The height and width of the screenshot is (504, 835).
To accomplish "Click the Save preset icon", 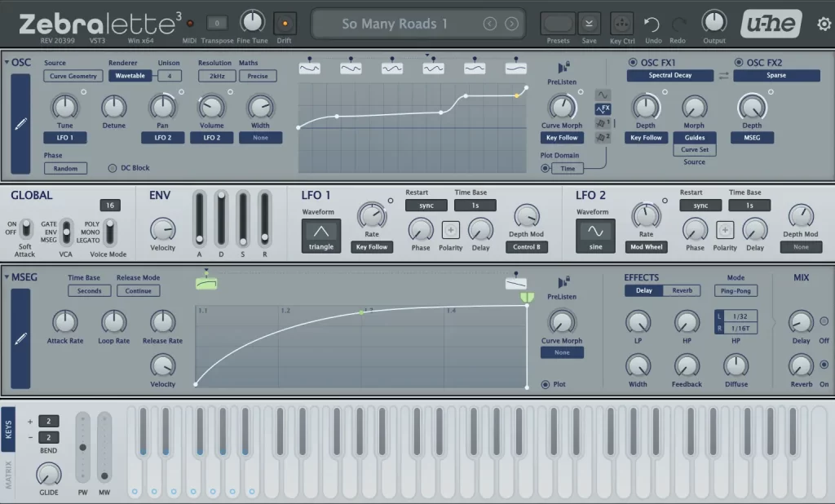I will [x=589, y=24].
